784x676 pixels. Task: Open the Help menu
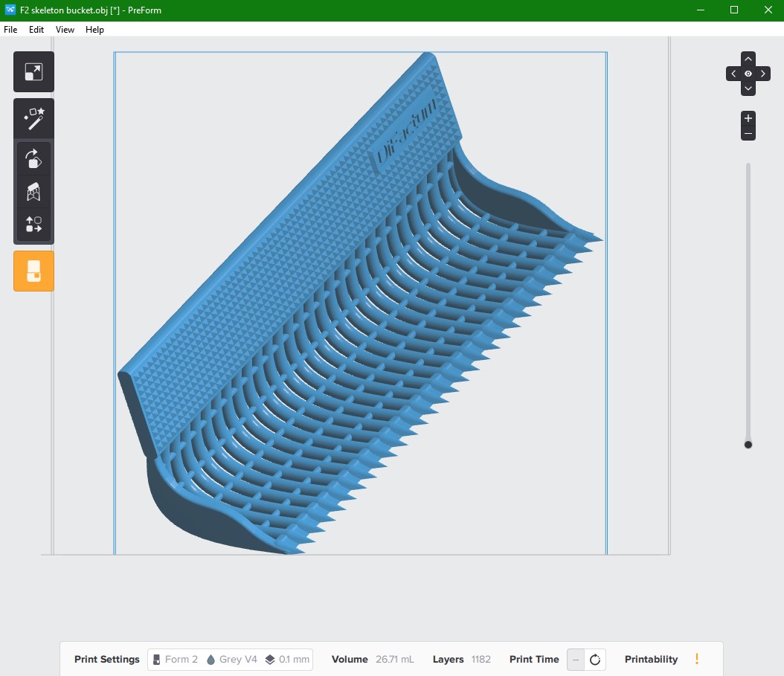(x=94, y=30)
